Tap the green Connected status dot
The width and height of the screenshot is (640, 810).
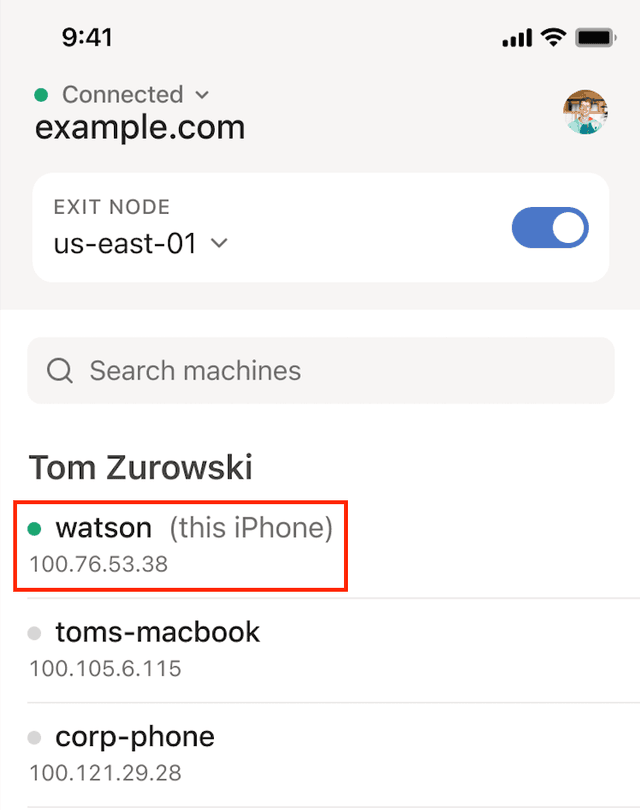41,95
